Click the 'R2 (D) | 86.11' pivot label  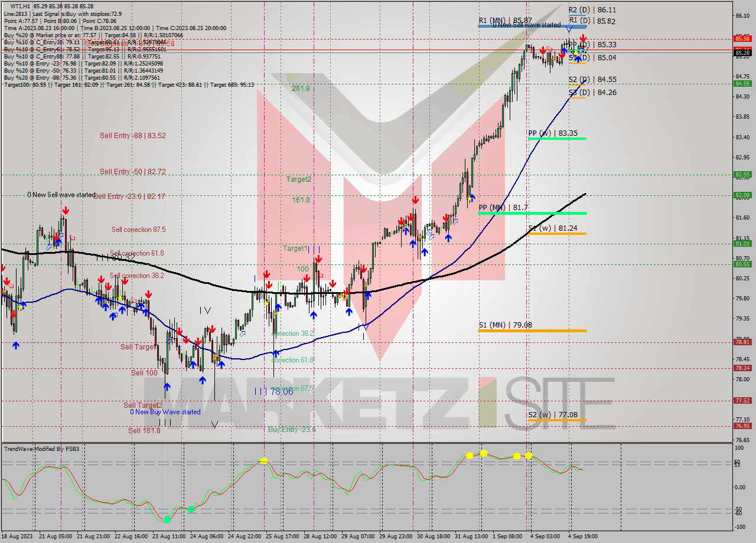pos(592,10)
